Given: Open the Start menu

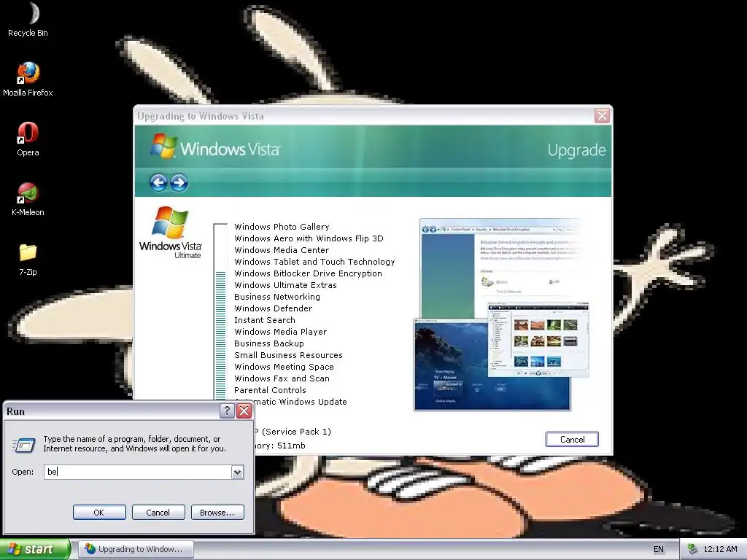Looking at the screenshot, I should tap(35, 549).
